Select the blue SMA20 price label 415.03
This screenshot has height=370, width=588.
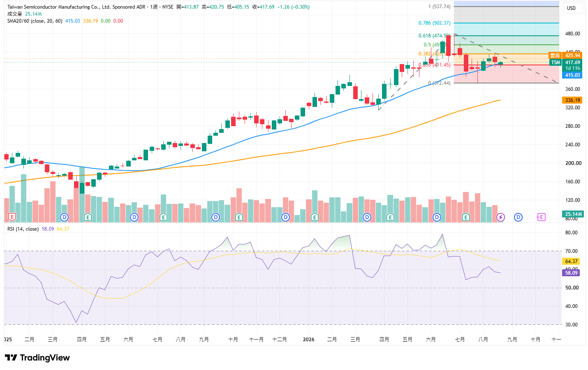pyautogui.click(x=572, y=75)
